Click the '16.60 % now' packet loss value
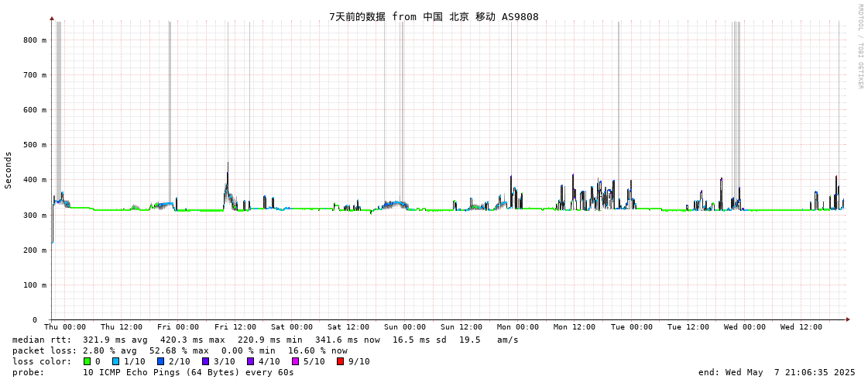Image resolution: width=868 pixels, height=383 pixels. [x=317, y=351]
